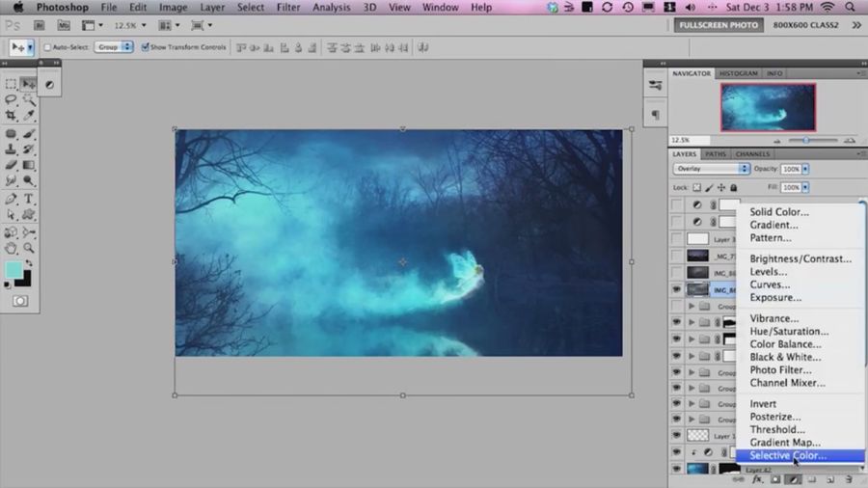
Task: Enable the Auto-Select checkbox
Action: (x=47, y=47)
